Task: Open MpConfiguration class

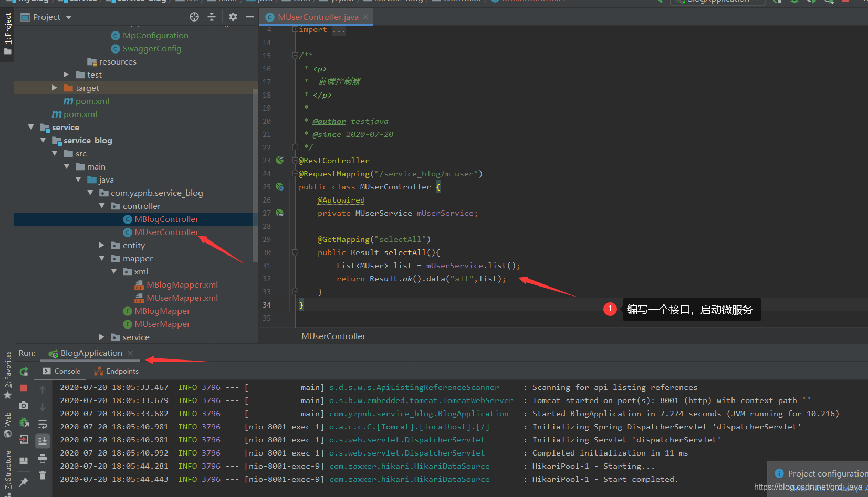Action: 155,36
